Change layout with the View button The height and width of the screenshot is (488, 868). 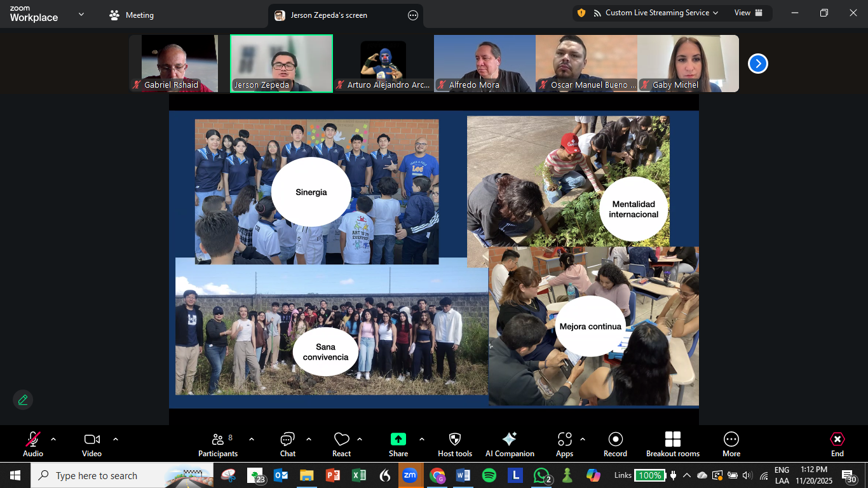click(x=749, y=13)
